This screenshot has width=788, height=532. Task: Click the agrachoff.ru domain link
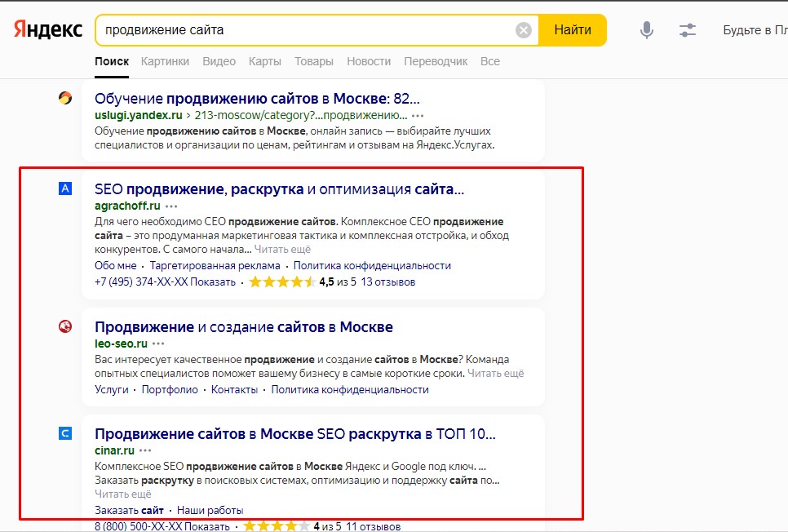(x=127, y=206)
